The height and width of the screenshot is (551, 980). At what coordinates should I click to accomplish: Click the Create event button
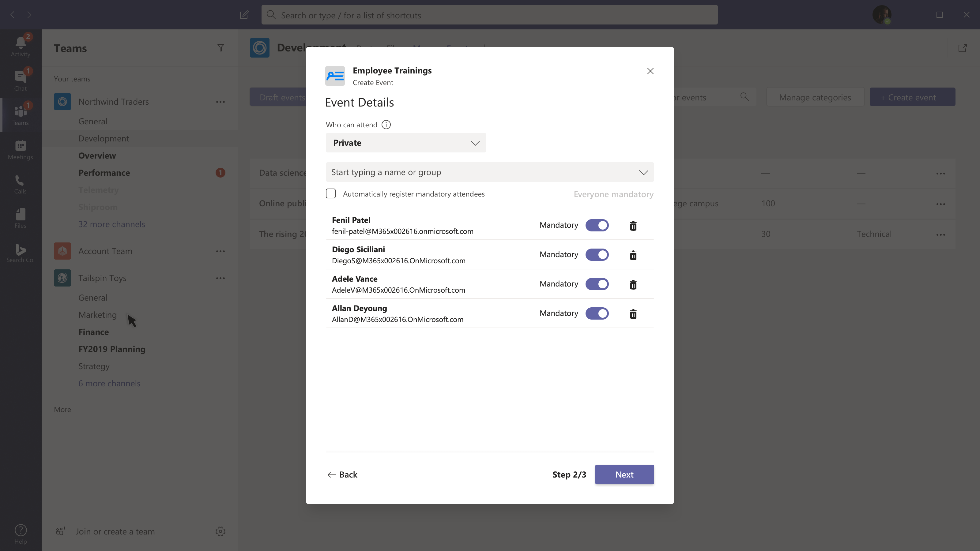pyautogui.click(x=912, y=97)
